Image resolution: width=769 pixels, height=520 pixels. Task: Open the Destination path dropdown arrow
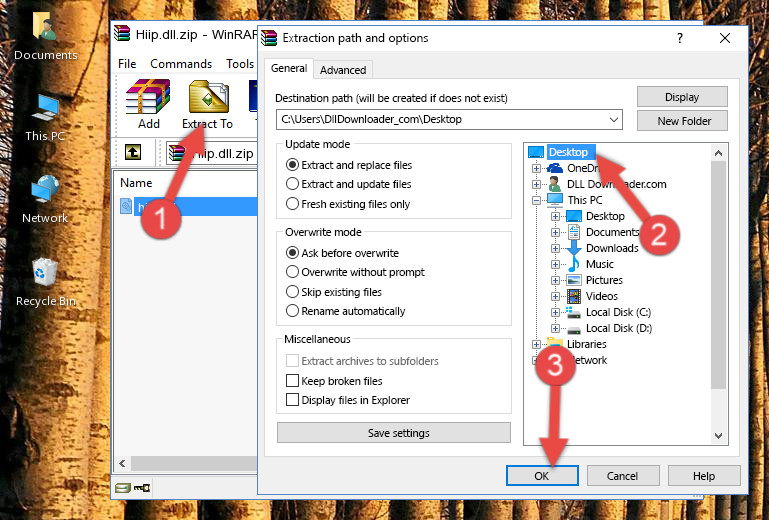[614, 120]
